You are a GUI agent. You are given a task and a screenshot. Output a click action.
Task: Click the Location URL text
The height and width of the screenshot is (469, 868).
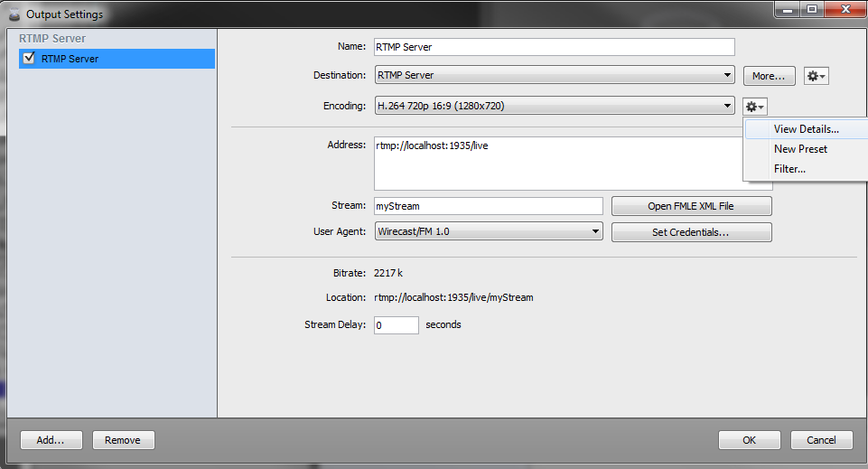point(453,297)
